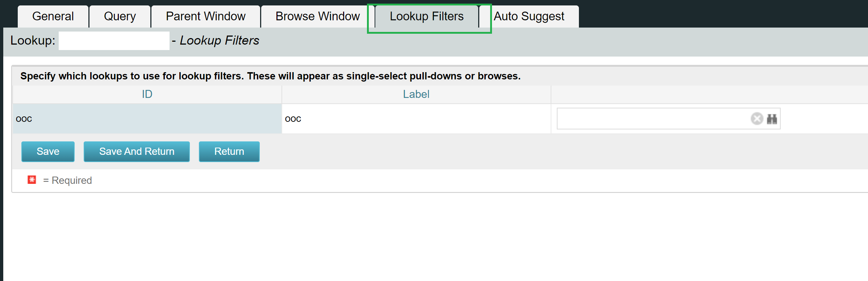
Task: Click the binoculars browse icon
Action: pos(772,119)
